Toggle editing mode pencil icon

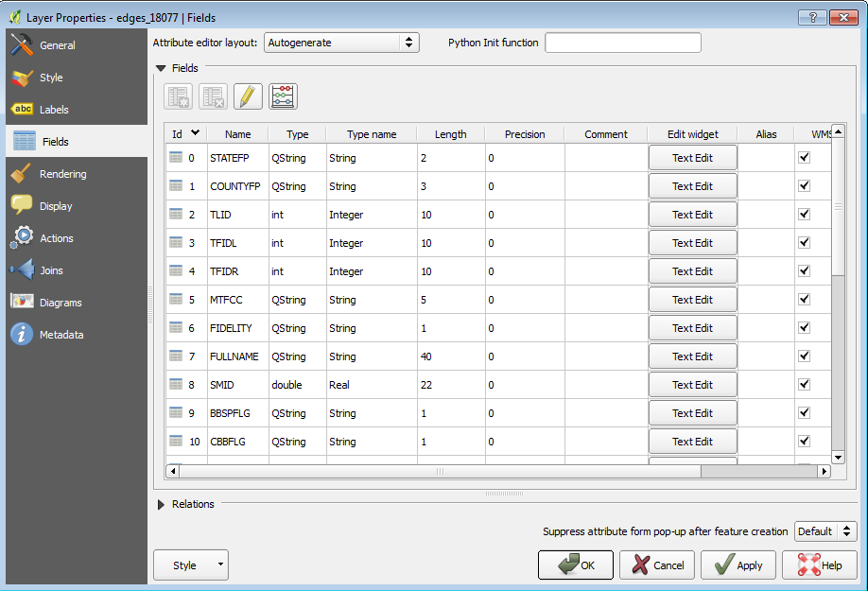pos(248,96)
